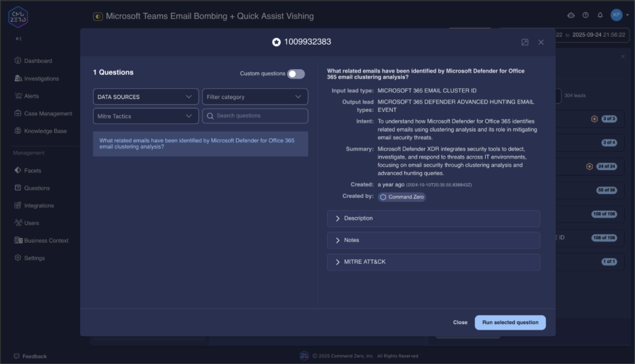Click the 55 of 56 leads badge

(607, 190)
